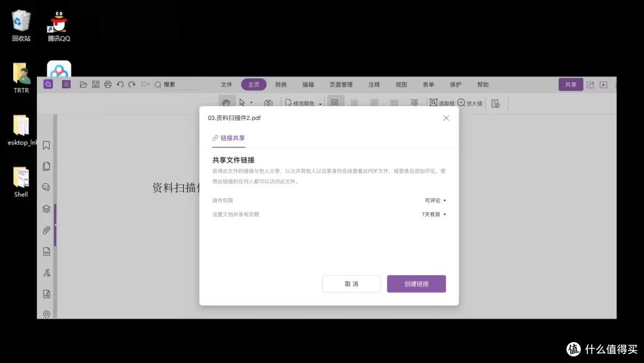This screenshot has width=644, height=363.
Task: Open the 保护 tab
Action: tap(456, 85)
